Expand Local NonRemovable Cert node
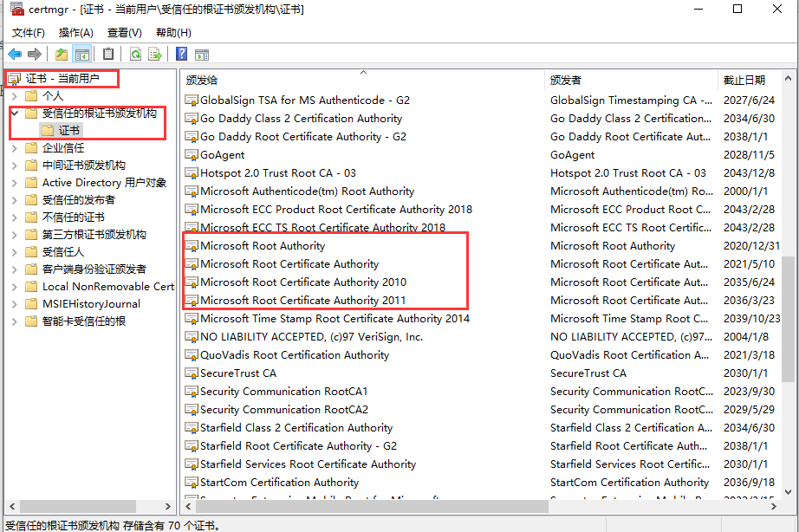 tap(14, 287)
